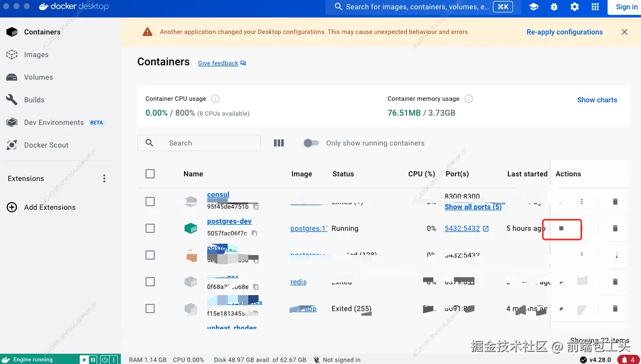The height and width of the screenshot is (364, 641).
Task: Start the redis container with play icon
Action: 561,282
